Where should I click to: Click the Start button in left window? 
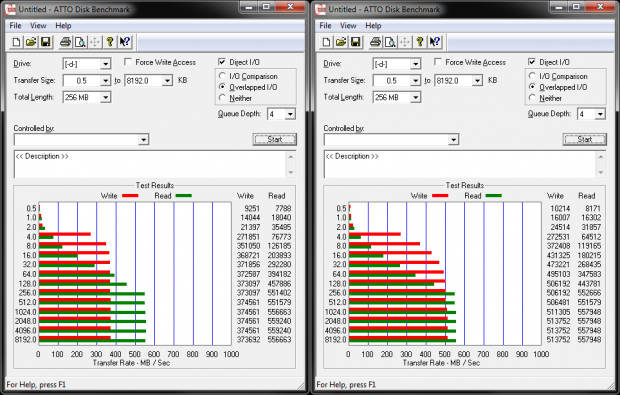(x=274, y=139)
